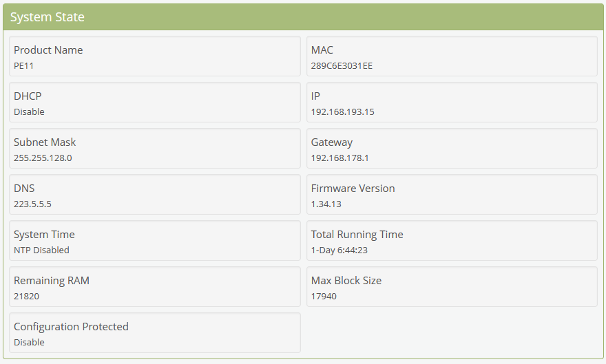Select the DNS value 223.5.5.5
Screen dimensions: 606x364
coord(32,204)
